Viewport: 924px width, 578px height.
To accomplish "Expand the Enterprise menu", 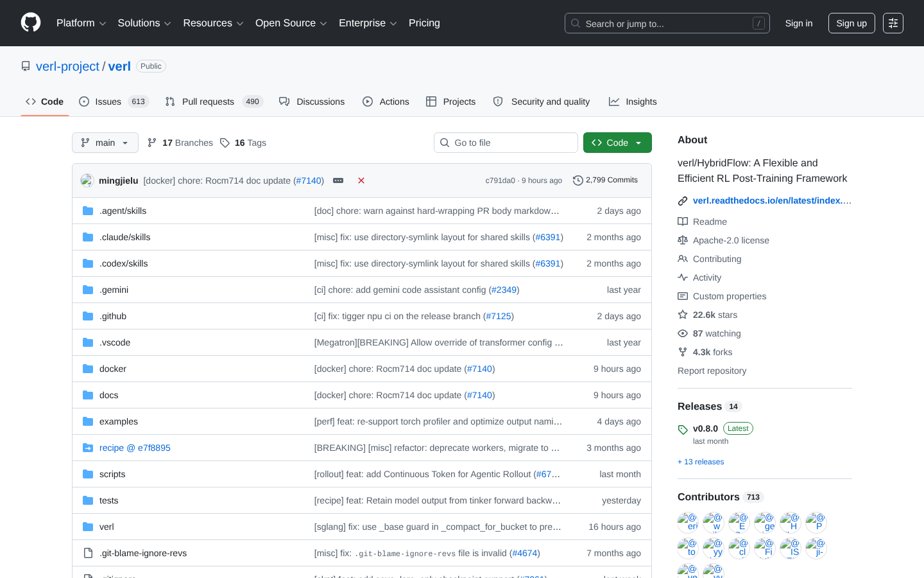I will 368,23.
